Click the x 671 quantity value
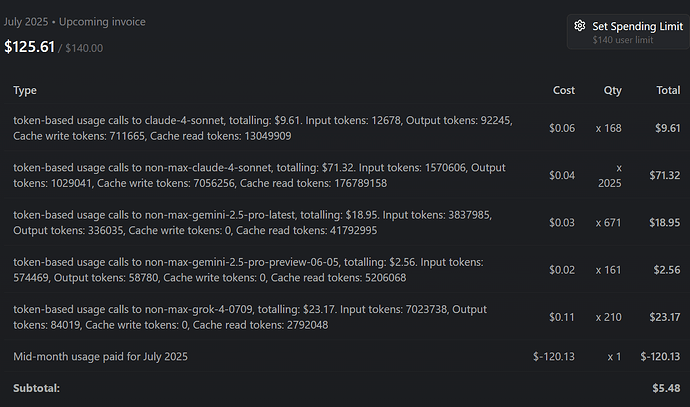 coord(608,223)
